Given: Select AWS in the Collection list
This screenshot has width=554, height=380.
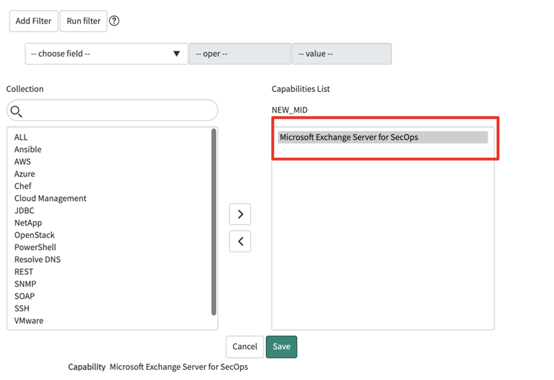Looking at the screenshot, I should click(x=23, y=162).
